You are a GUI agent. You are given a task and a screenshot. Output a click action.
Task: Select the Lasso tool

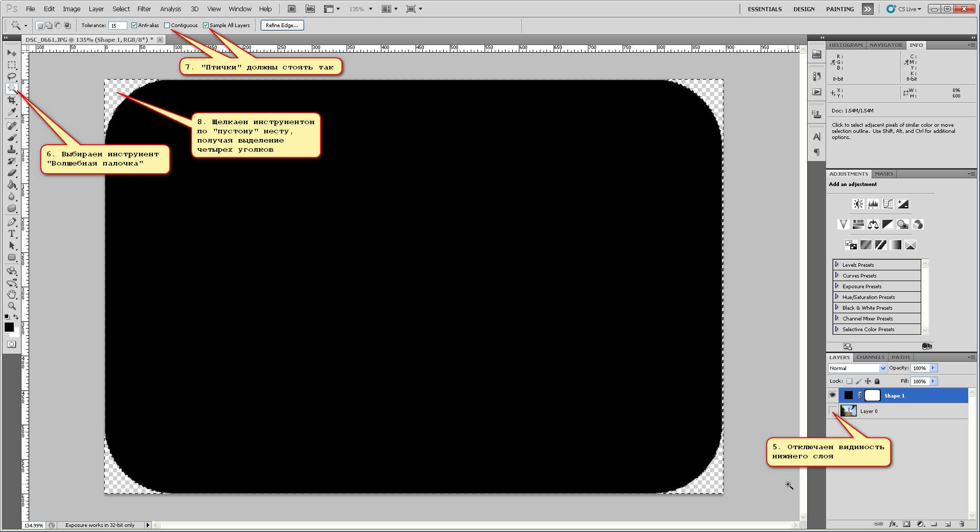pyautogui.click(x=12, y=77)
